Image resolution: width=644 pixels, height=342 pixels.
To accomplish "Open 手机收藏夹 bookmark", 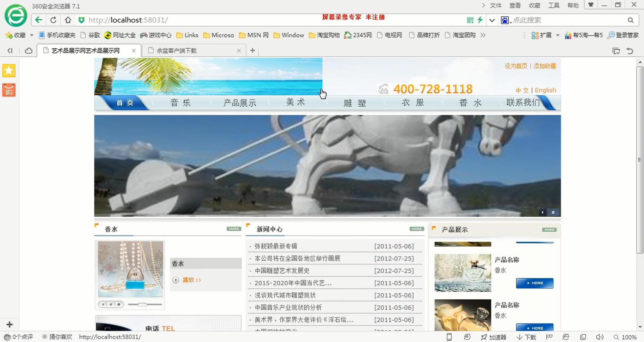I will click(57, 35).
